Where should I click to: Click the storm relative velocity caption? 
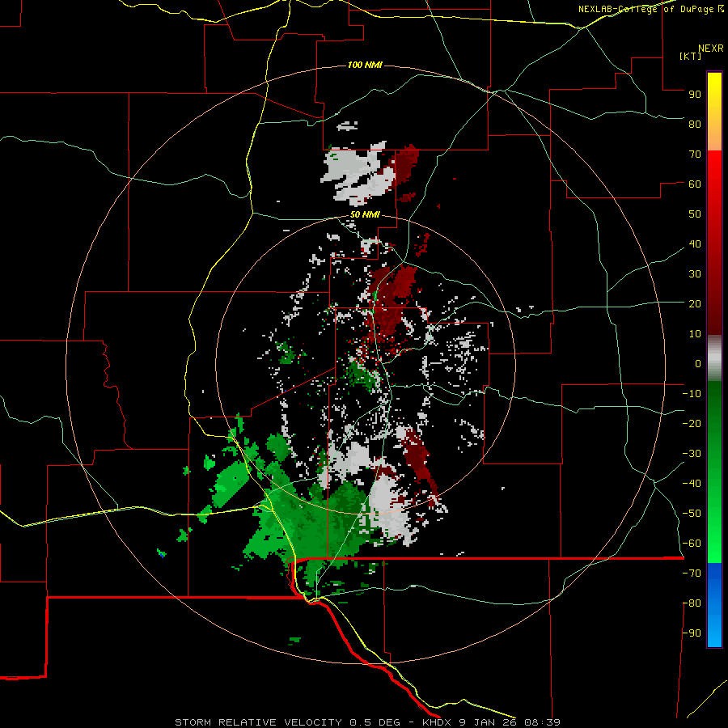click(367, 722)
